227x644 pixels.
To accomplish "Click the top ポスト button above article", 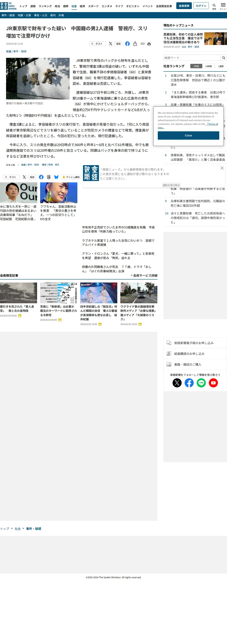I will [97, 44].
